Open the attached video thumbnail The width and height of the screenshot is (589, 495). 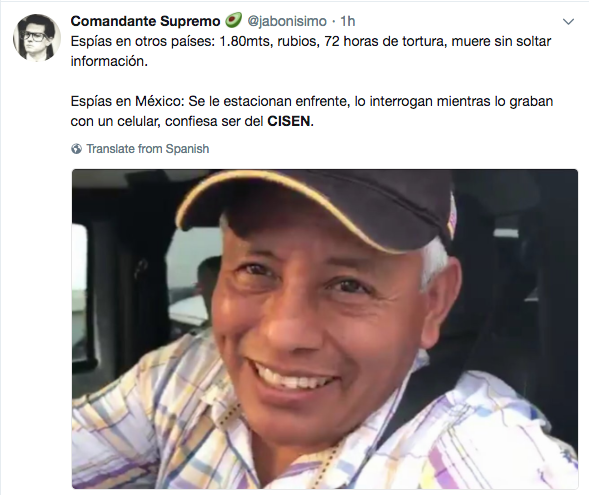(325, 329)
